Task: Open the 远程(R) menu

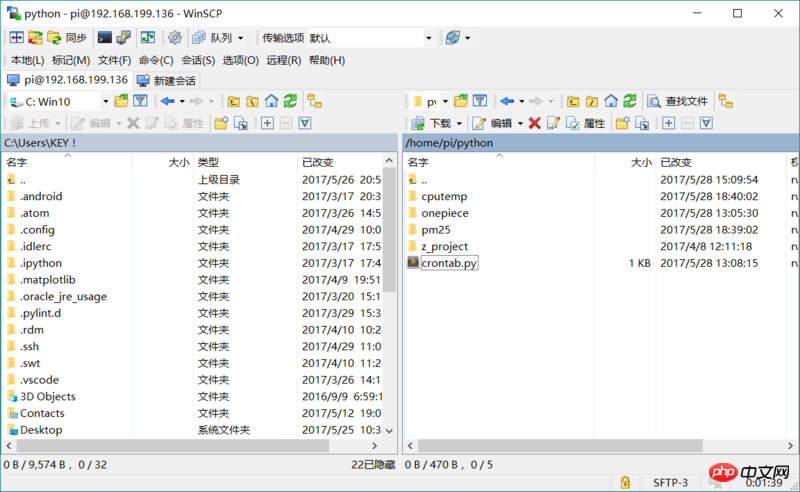Action: (284, 60)
